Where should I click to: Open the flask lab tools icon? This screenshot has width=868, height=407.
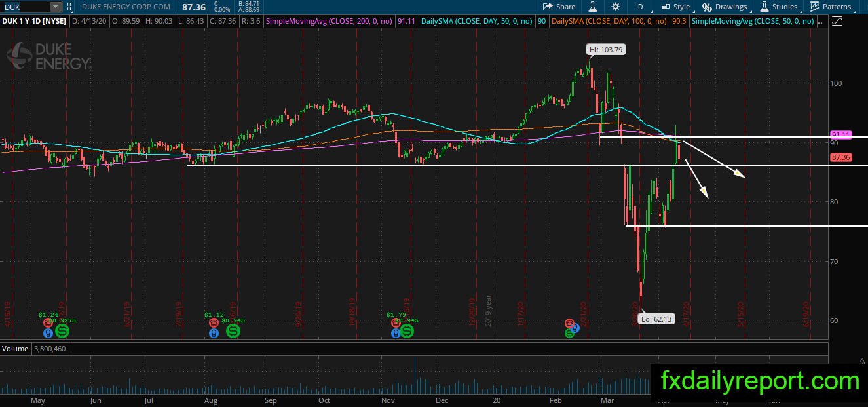(x=593, y=7)
